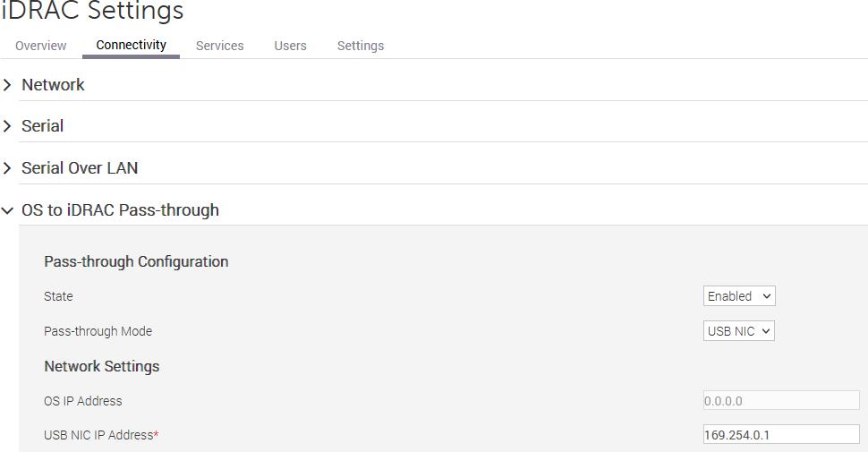Click the Pass-through Mode label
The height and width of the screenshot is (452, 868).
click(x=98, y=331)
